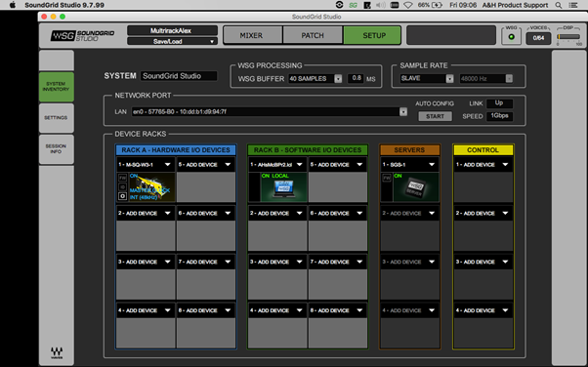Open the sample rate SLAVE mode dropdown
588x367 pixels.
(427, 78)
